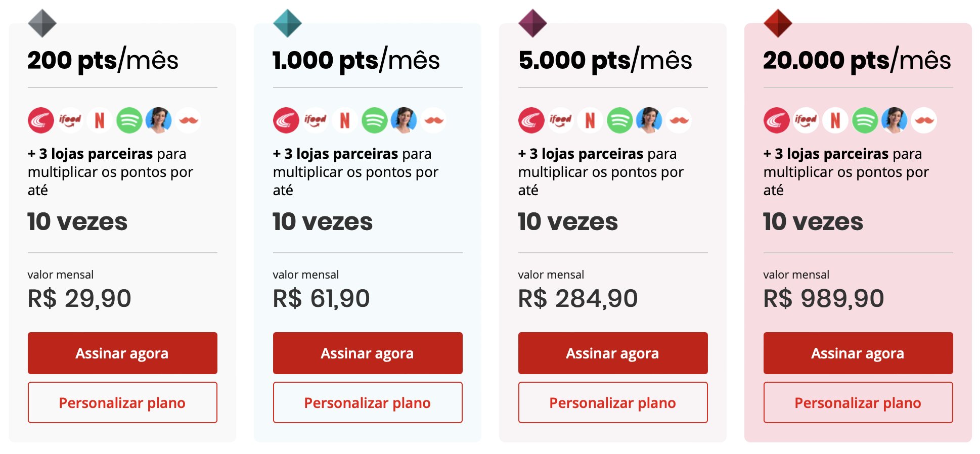Subscribe to the R$ 29,90 plan with Assinar agora
Image resolution: width=980 pixels, height=454 pixels.
tap(122, 353)
